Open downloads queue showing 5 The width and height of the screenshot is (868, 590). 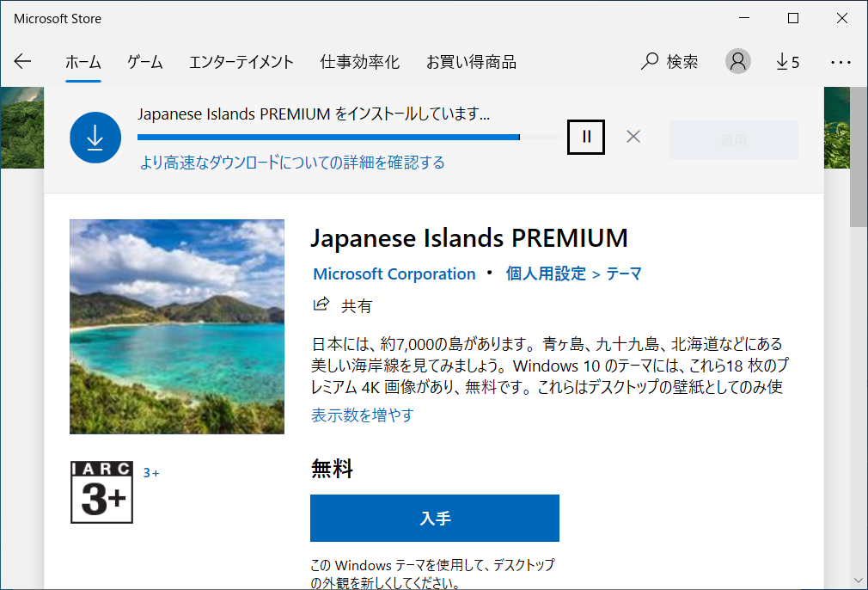(787, 61)
